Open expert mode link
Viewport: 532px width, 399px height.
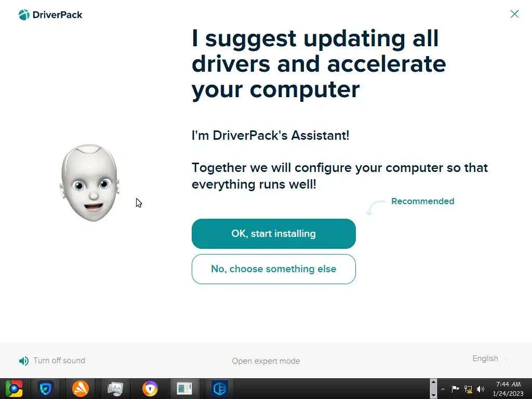coord(265,361)
